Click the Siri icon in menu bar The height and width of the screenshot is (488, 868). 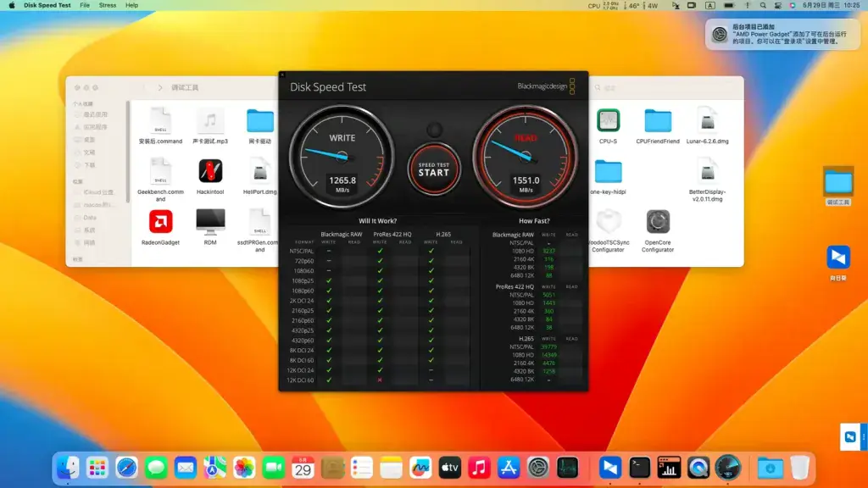793,5
